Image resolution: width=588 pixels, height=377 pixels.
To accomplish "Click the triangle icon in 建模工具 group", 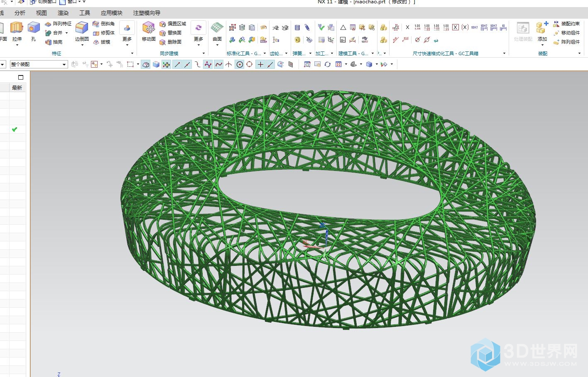I will [343, 27].
